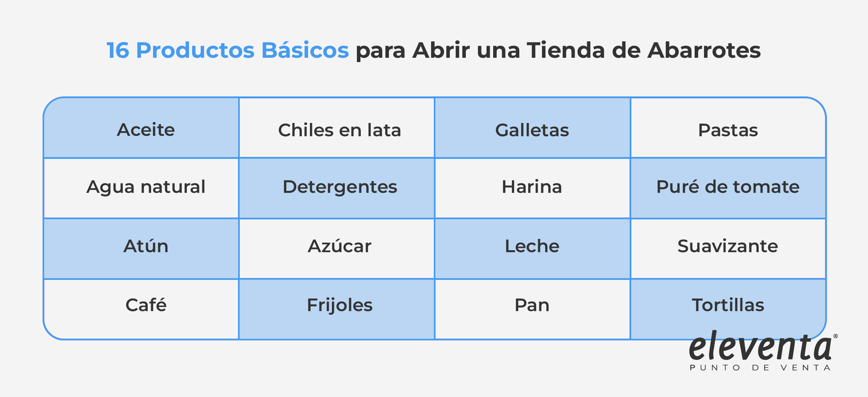Click the Puré de tomate cell
868x397 pixels.
click(x=728, y=187)
